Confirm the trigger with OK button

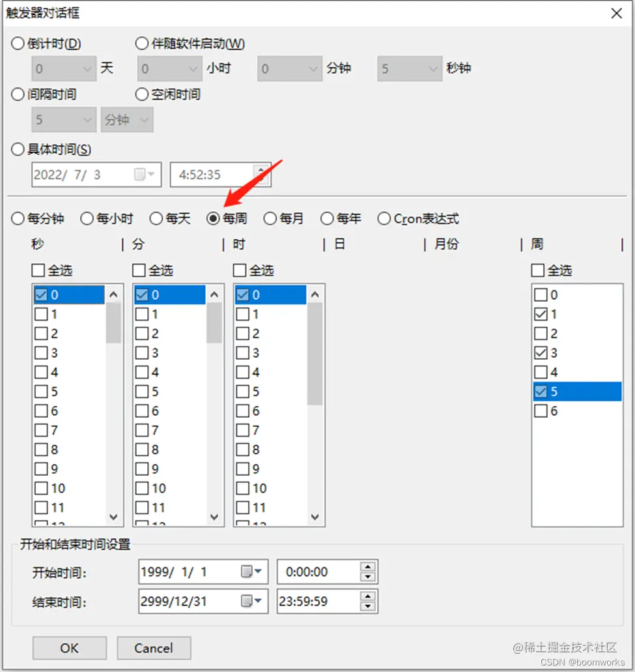(70, 648)
